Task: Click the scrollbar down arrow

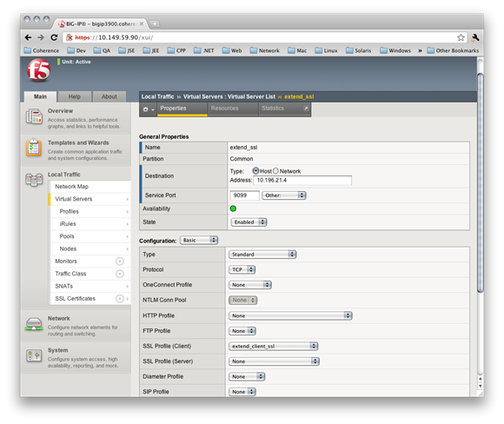Action: tap(481, 386)
